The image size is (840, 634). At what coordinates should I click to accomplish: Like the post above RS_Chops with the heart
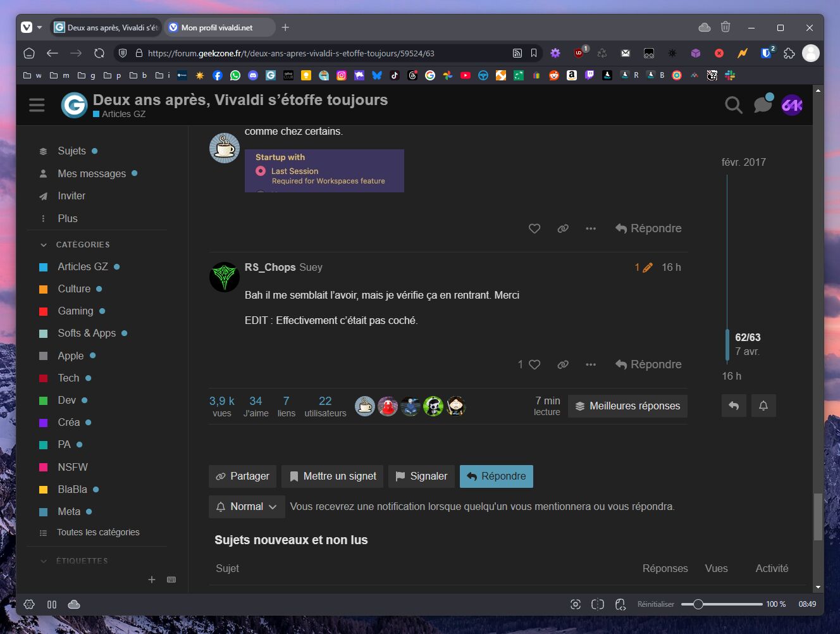pyautogui.click(x=534, y=228)
